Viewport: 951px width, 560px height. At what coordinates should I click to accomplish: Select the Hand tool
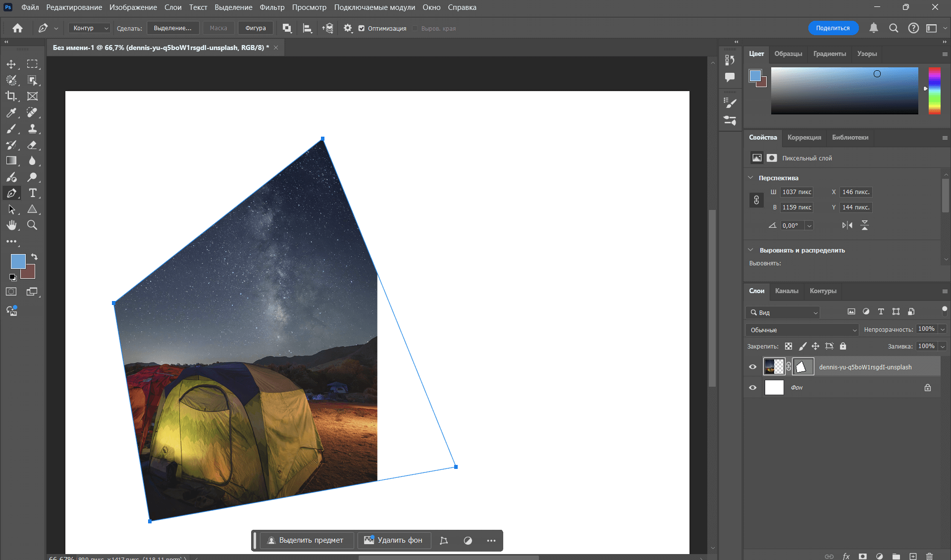11,225
